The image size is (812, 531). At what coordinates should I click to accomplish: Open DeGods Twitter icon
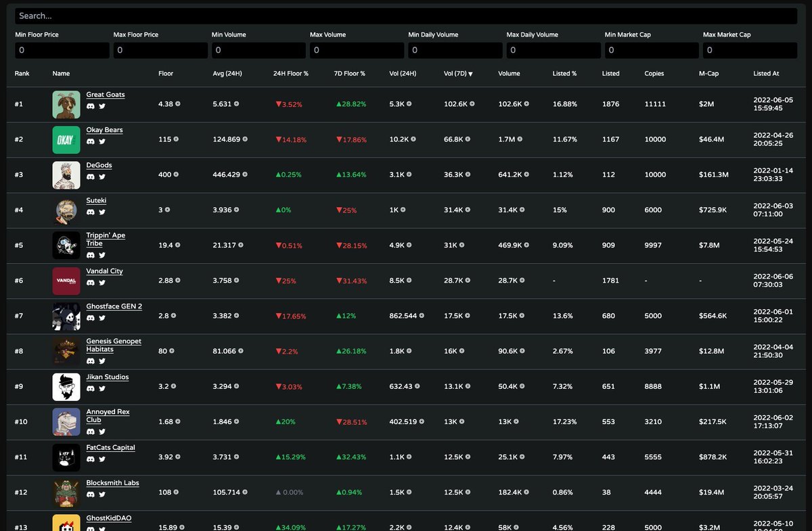[102, 177]
